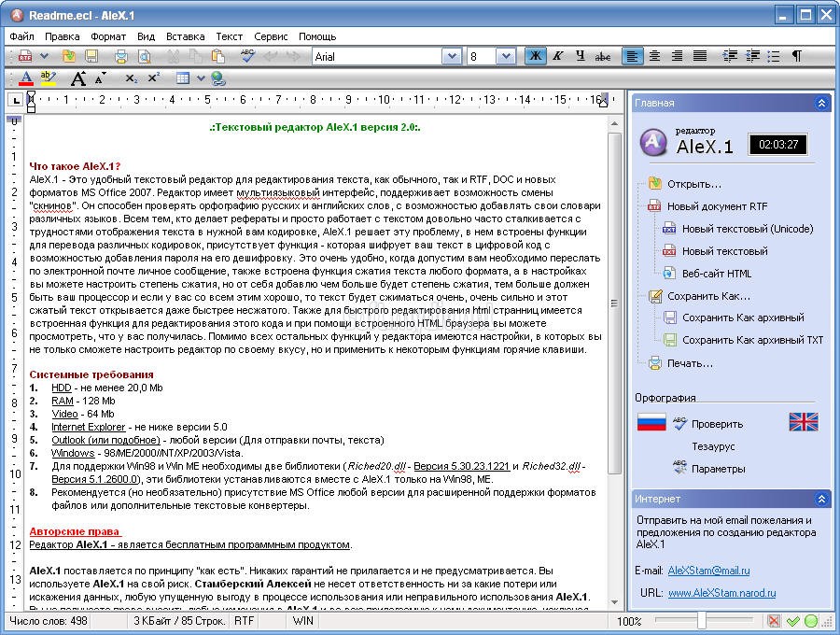The height and width of the screenshot is (635, 840).
Task: Click the decrease indent icon
Action: pyautogui.click(x=752, y=56)
